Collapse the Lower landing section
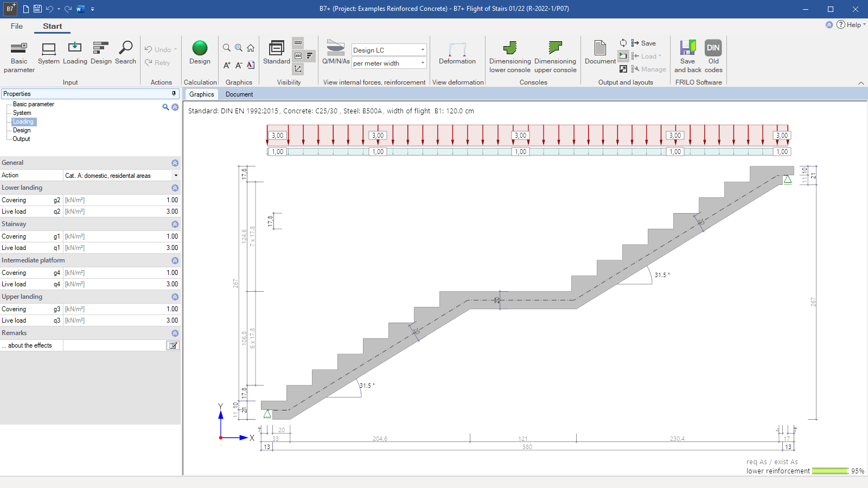 [175, 188]
